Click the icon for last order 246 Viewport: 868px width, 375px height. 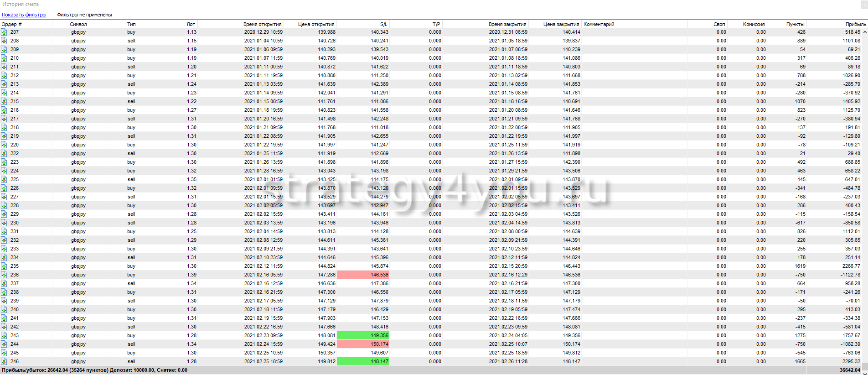coord(4,362)
